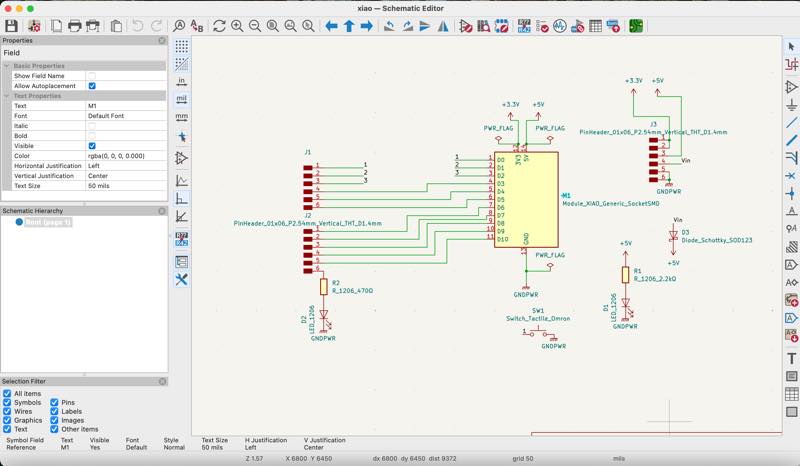
Task: Mirror the selection horizontally
Action: pyautogui.click(x=443, y=26)
